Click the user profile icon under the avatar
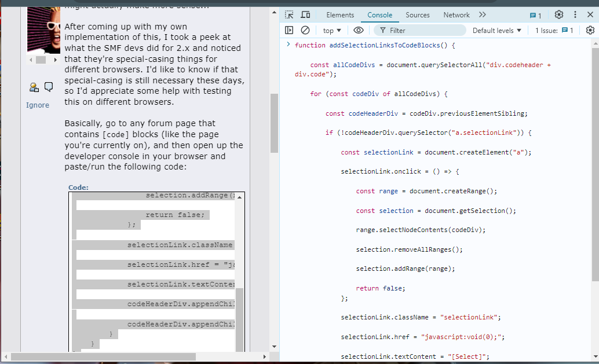Image resolution: width=599 pixels, height=364 pixels. point(34,87)
